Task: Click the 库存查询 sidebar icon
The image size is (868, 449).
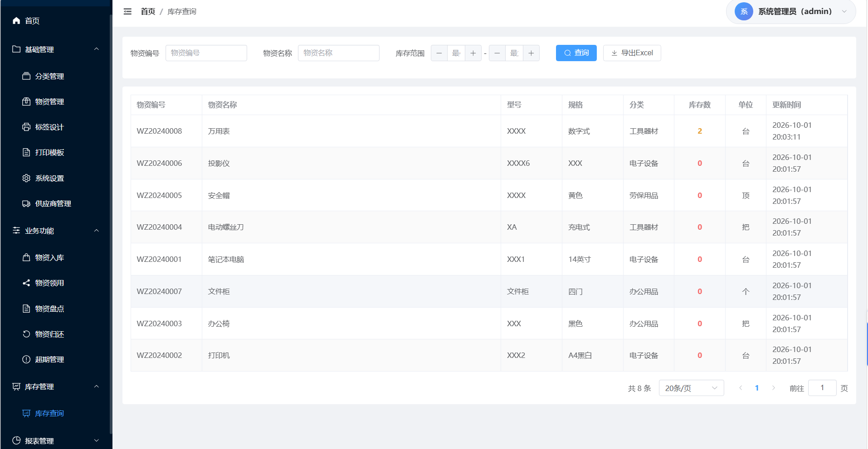Action: click(x=26, y=413)
